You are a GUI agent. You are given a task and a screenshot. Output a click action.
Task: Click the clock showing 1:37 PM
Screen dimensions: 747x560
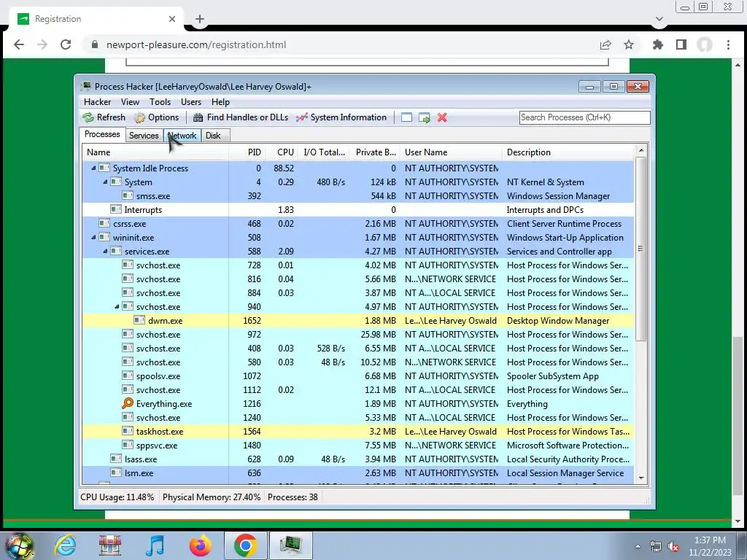(x=709, y=540)
